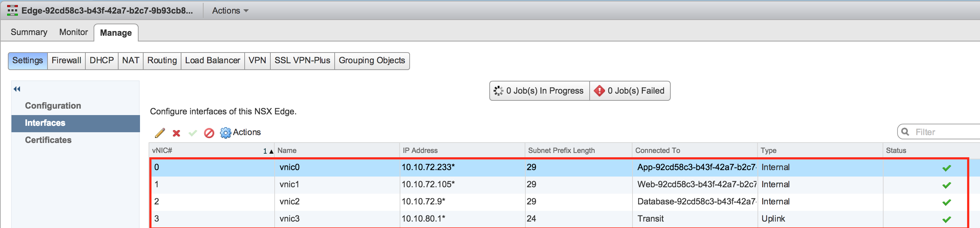Click the red X delete icon
This screenshot has width=980, height=228.
(x=176, y=133)
